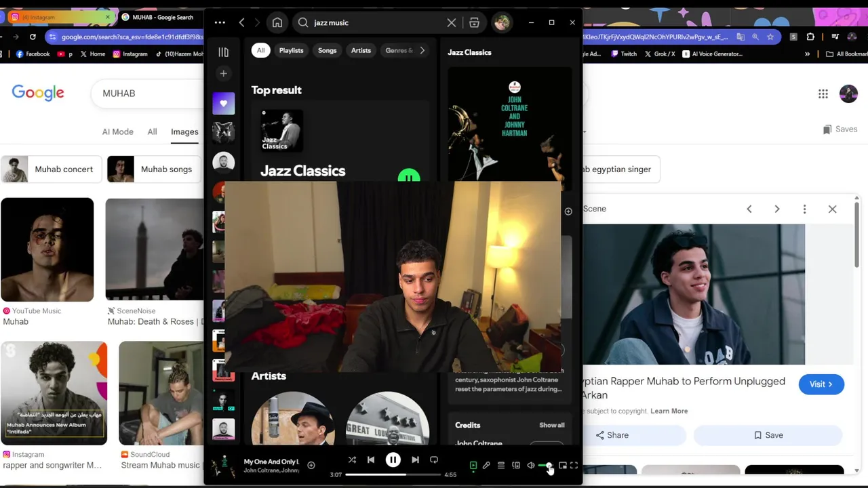Switch to the Instagram browser tab
This screenshot has height=488, width=868.
pyautogui.click(x=60, y=17)
